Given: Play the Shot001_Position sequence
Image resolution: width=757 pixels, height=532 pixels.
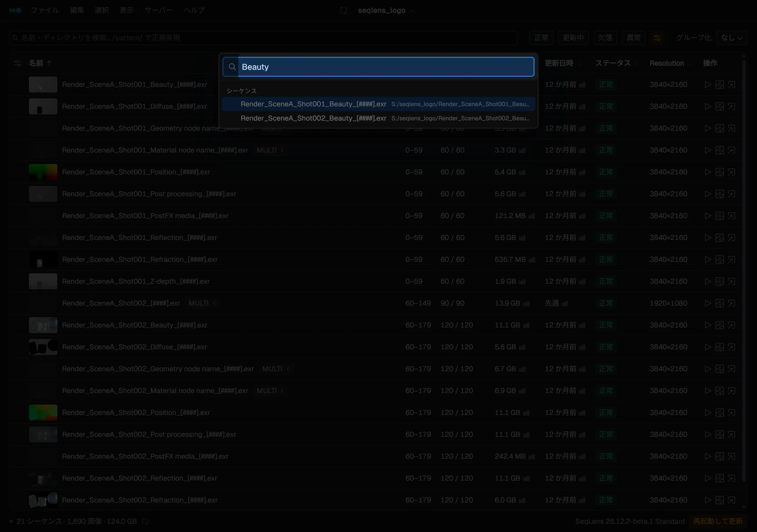Looking at the screenshot, I should (x=708, y=172).
